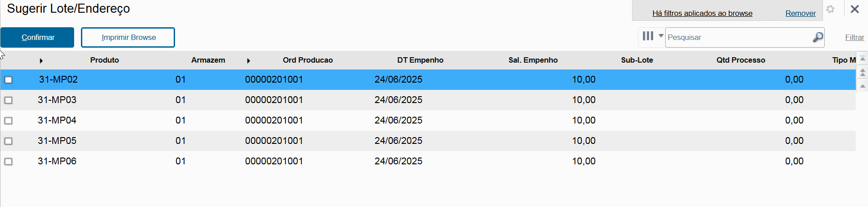Screen dimensions: 868x207
Task: Close the Sugerir Lote/Endereço window
Action: 854,9
